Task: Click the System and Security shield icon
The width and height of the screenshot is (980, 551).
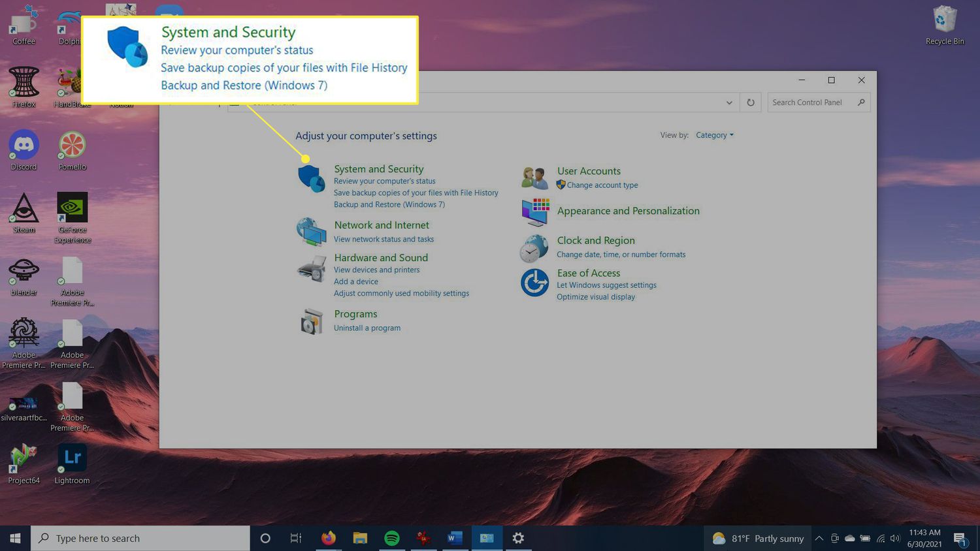Action: (x=312, y=179)
